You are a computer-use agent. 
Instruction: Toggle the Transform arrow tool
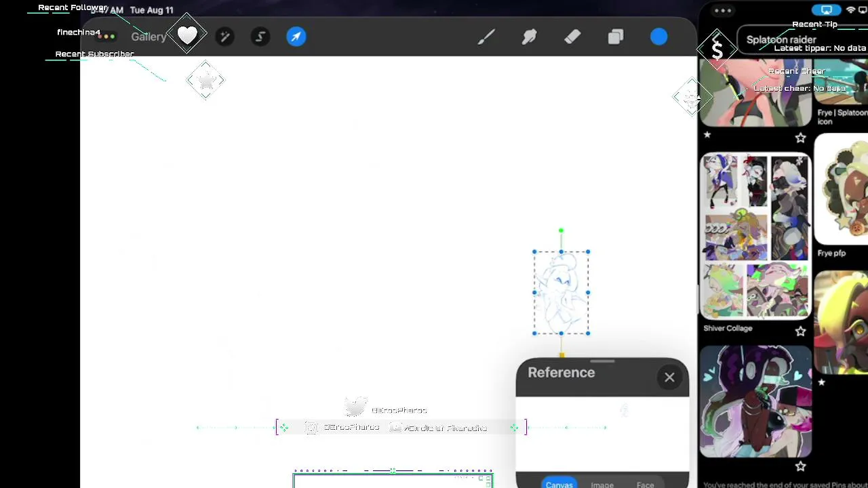pos(296,37)
